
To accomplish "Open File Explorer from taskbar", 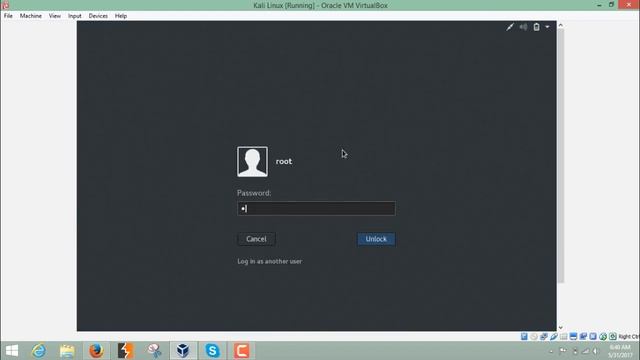I will 67,351.
